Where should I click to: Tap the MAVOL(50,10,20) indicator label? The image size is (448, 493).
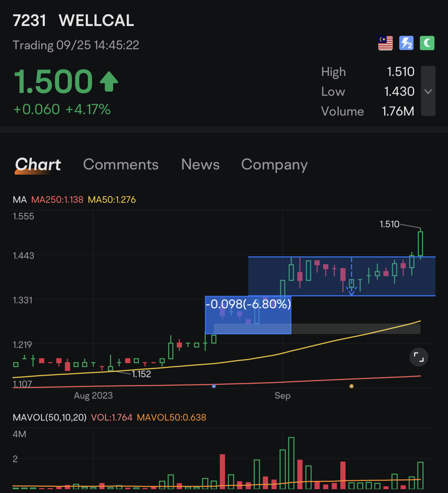(50, 417)
